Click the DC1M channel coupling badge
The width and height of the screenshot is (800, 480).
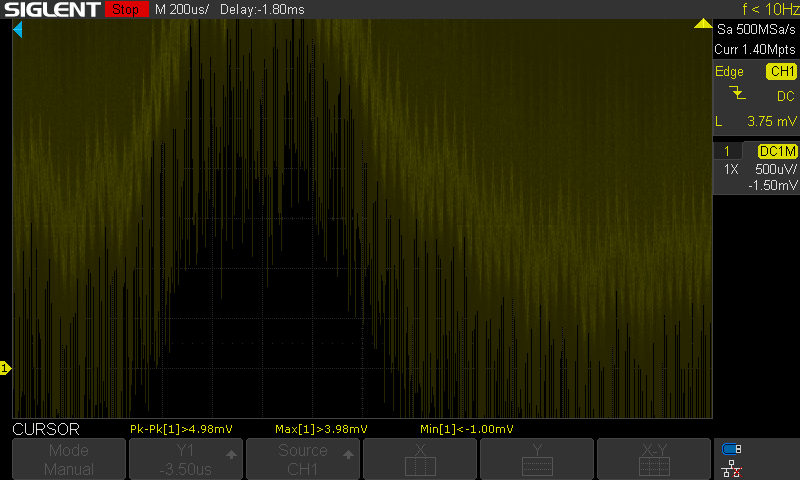778,151
